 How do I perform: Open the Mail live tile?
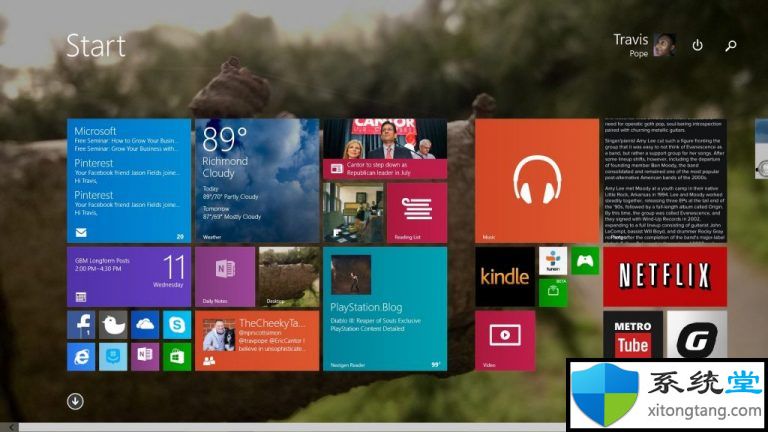[x=129, y=181]
